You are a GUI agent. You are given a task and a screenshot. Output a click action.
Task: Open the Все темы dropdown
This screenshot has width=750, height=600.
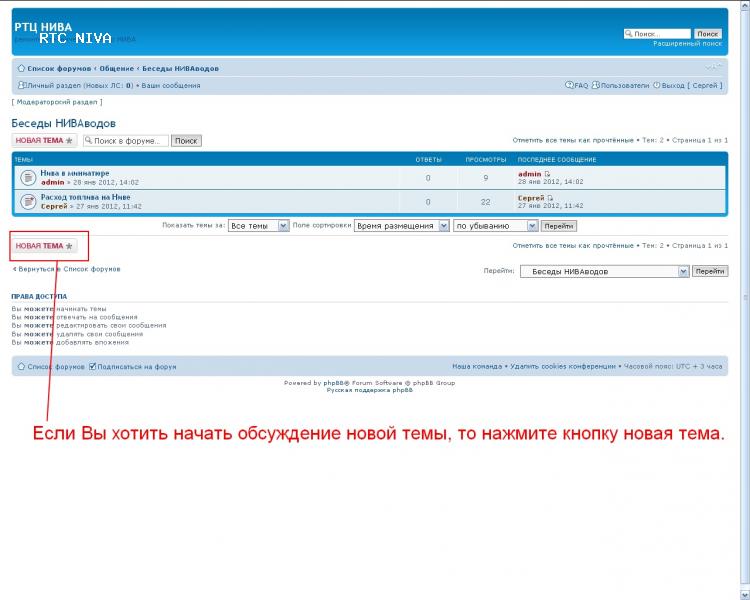tap(259, 226)
